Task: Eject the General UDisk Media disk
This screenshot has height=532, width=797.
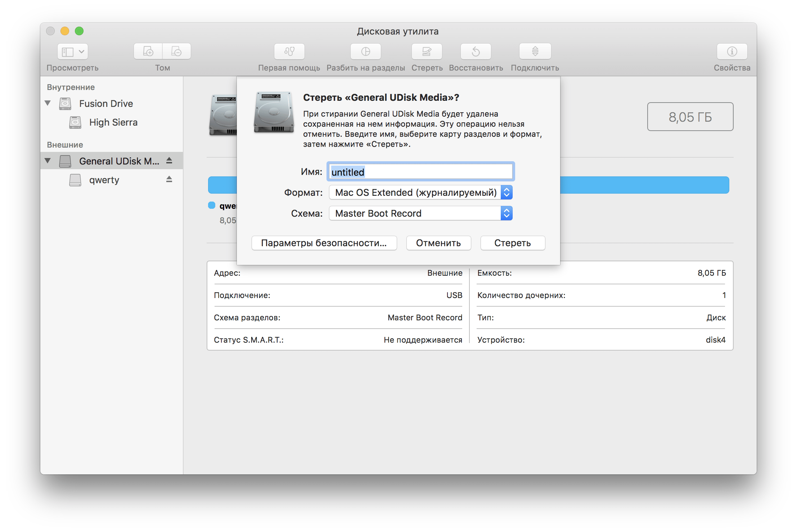Action: coord(169,161)
